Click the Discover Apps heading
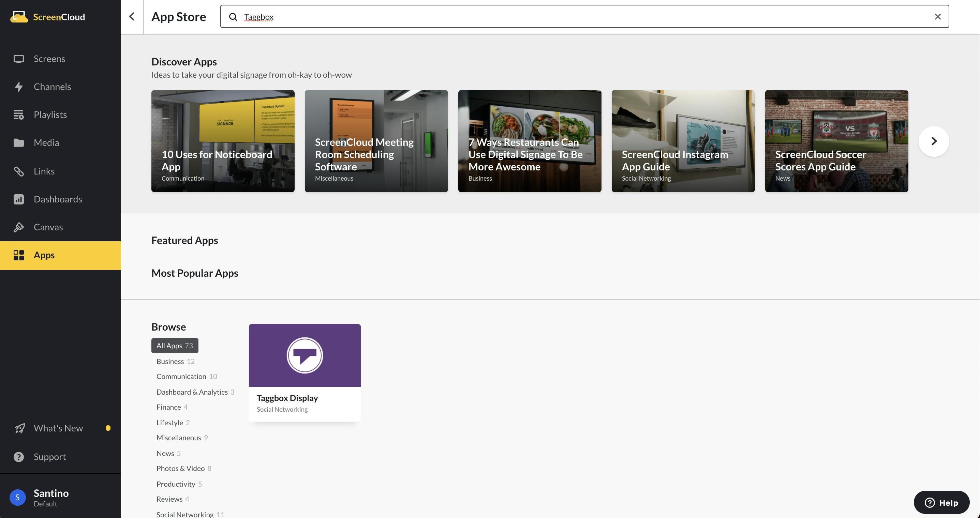Viewport: 980px width, 518px height. coord(184,62)
